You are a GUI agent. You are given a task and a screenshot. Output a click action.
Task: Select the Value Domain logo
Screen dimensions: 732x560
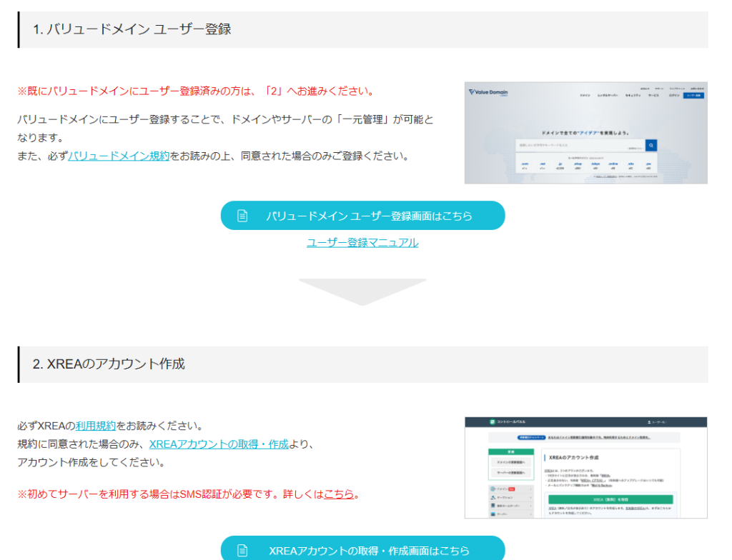coord(488,92)
